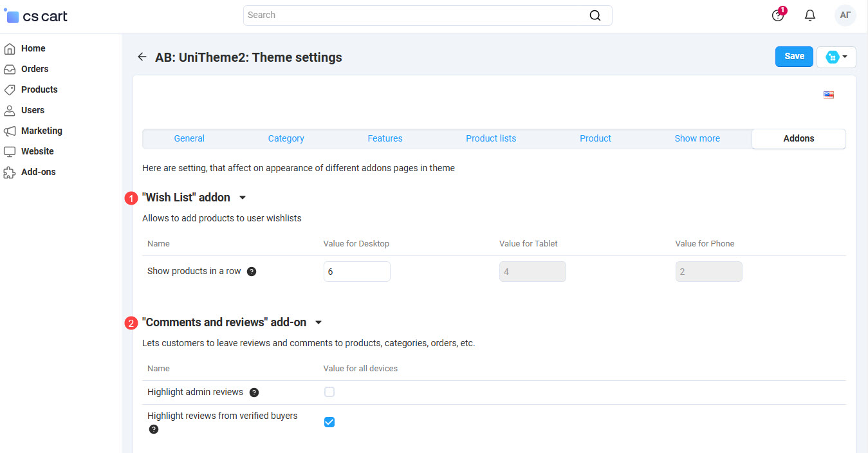Enable Highlight admin reviews checkbox

(329, 392)
